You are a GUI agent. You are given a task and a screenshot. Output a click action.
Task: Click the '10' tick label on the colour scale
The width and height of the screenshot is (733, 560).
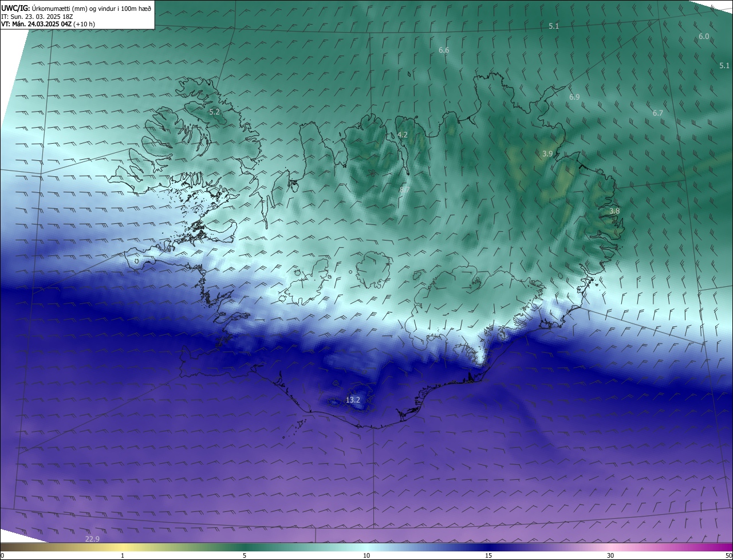[x=366, y=555]
